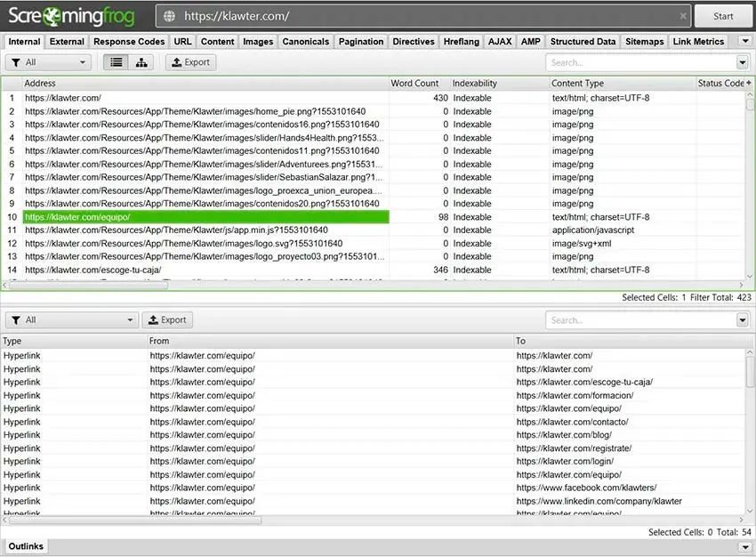
Task: Export the upper crawl results table
Action: [x=190, y=62]
